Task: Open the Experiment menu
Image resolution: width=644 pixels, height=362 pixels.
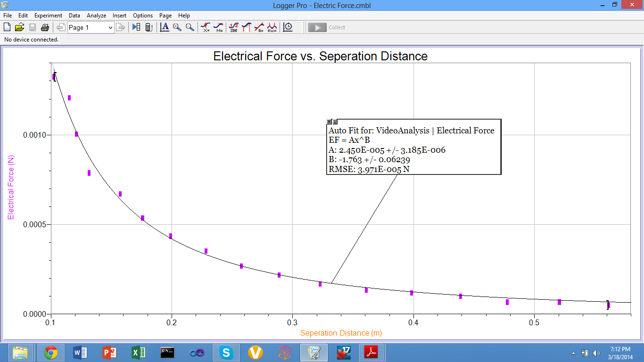Action: coord(48,16)
